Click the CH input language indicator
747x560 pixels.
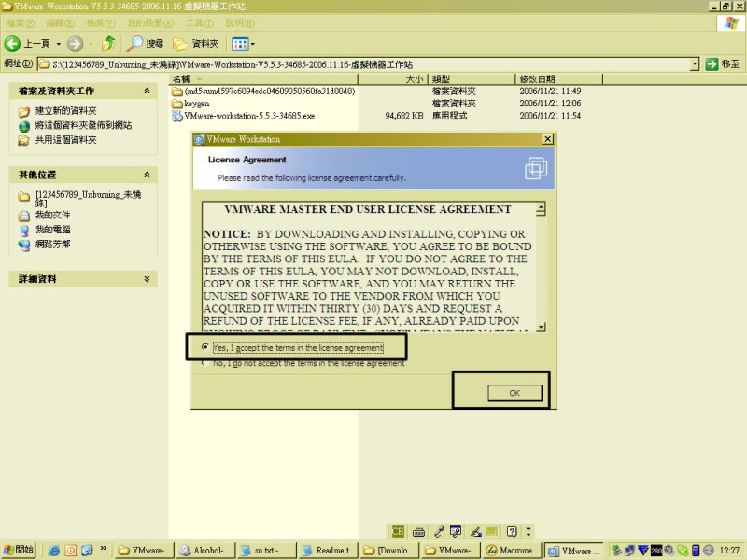(398, 531)
